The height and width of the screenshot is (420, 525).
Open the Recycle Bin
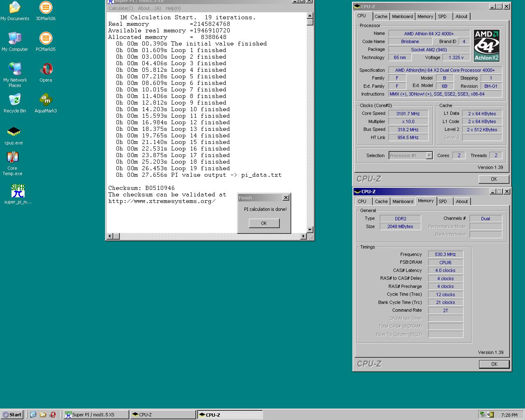15,103
